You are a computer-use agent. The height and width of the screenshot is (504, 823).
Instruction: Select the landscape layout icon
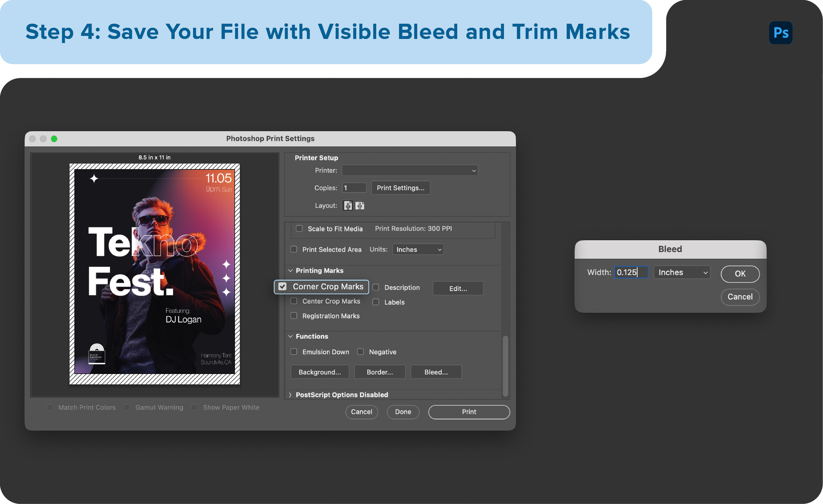point(360,205)
